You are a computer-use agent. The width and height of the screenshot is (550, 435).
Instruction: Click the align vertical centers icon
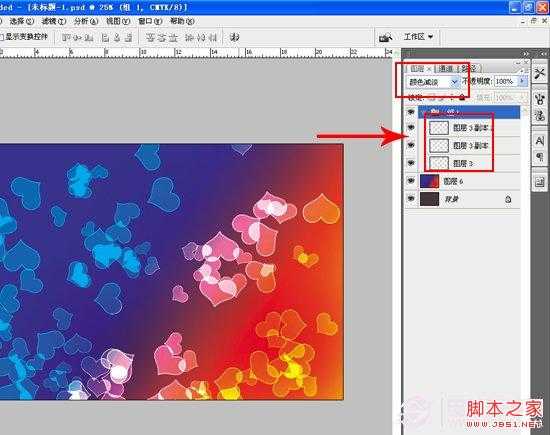[77, 37]
